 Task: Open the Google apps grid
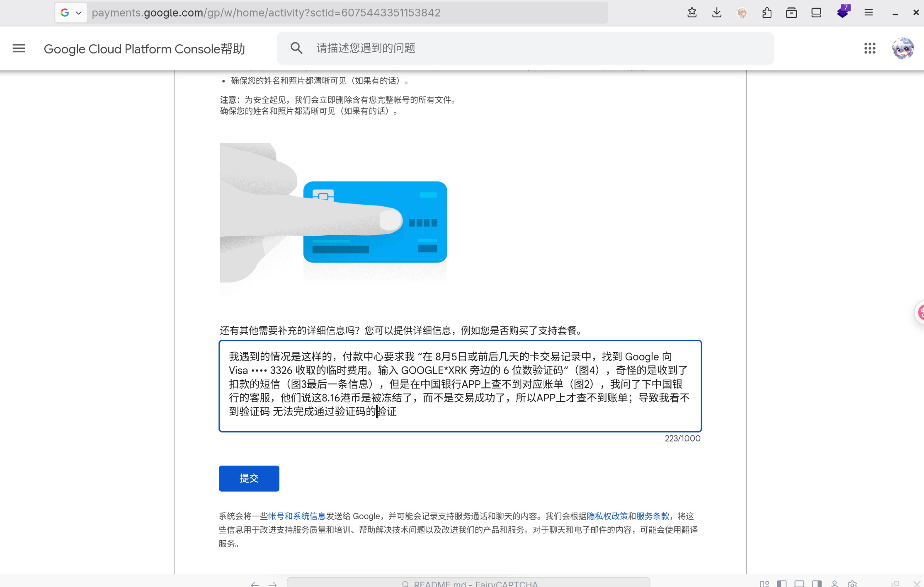click(x=870, y=48)
